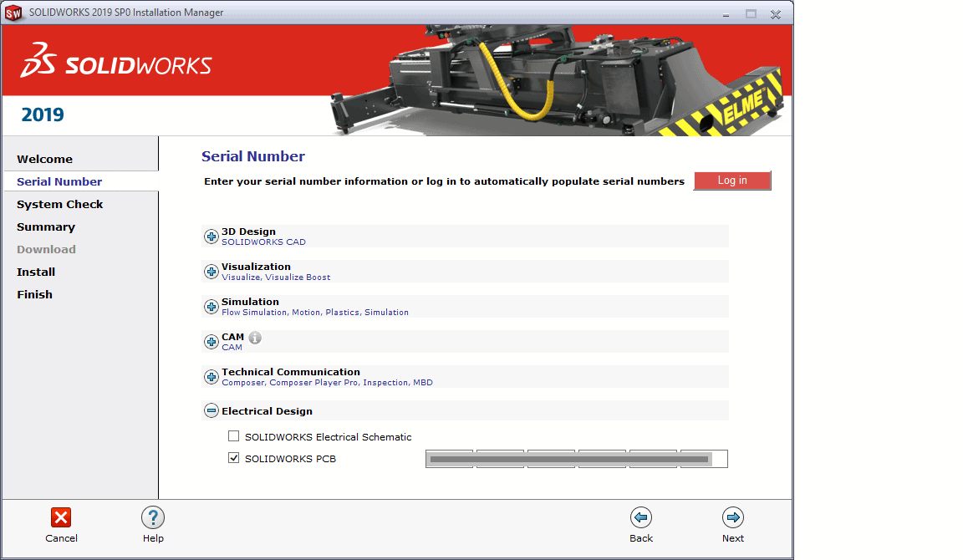Go back with the Back arrow icon
963x560 pixels.
pos(640,517)
